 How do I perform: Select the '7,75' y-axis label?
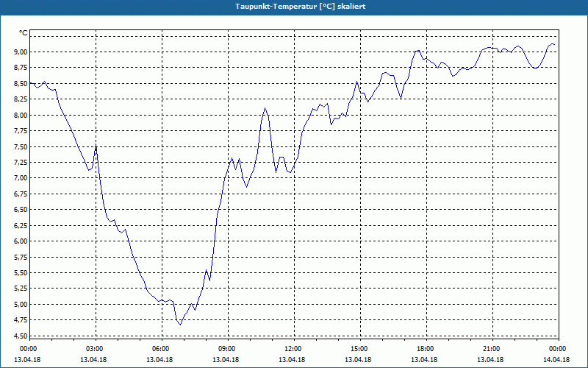21,131
